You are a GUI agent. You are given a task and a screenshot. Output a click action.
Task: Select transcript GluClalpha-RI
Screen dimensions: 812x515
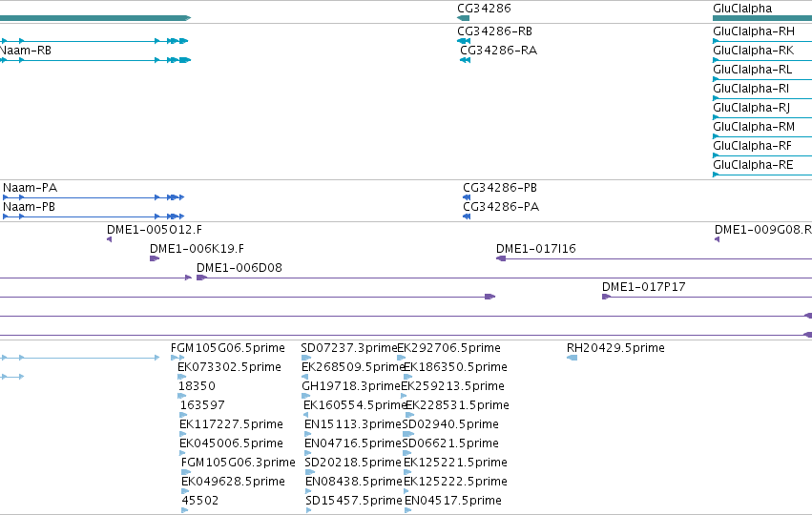(x=751, y=89)
